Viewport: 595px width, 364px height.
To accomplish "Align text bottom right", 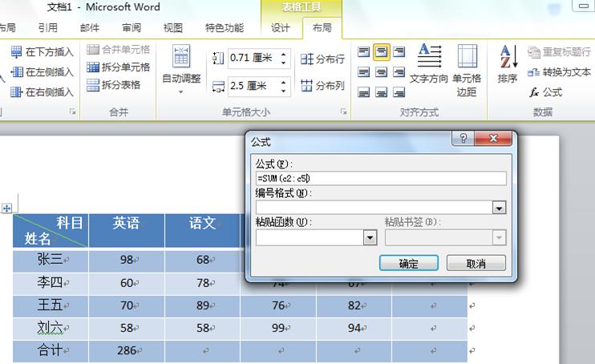I will pos(399,92).
